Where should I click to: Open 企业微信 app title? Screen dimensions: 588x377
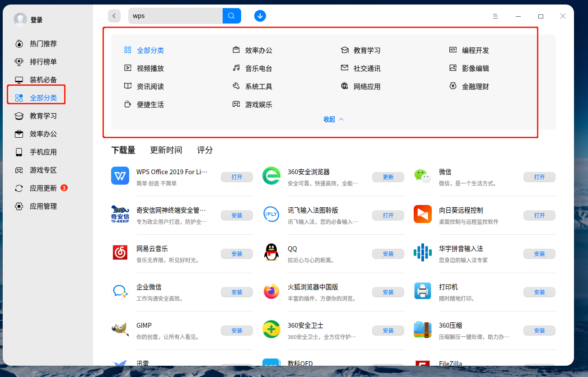(149, 287)
